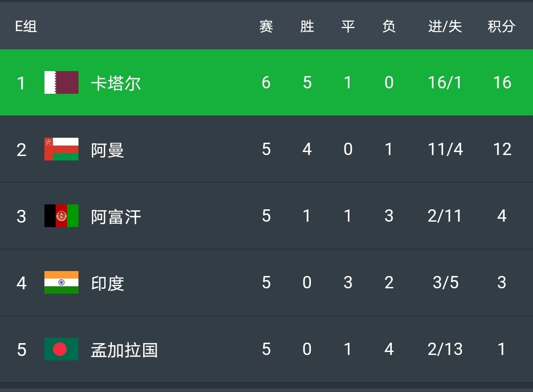Select the 孟加拉国 team row
The width and height of the screenshot is (533, 392).
(x=266, y=350)
